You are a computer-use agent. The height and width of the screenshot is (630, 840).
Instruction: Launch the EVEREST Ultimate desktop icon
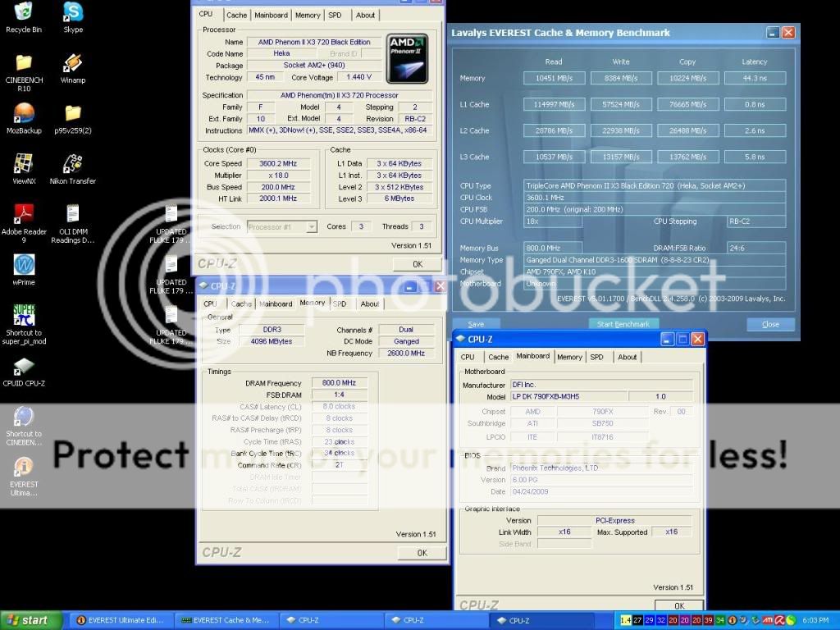coord(24,477)
